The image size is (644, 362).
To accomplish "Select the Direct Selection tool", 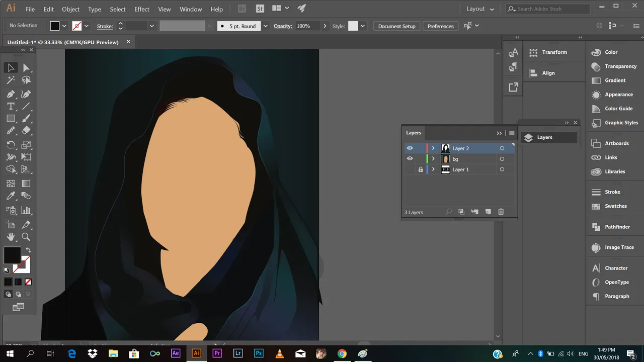I will [26, 68].
